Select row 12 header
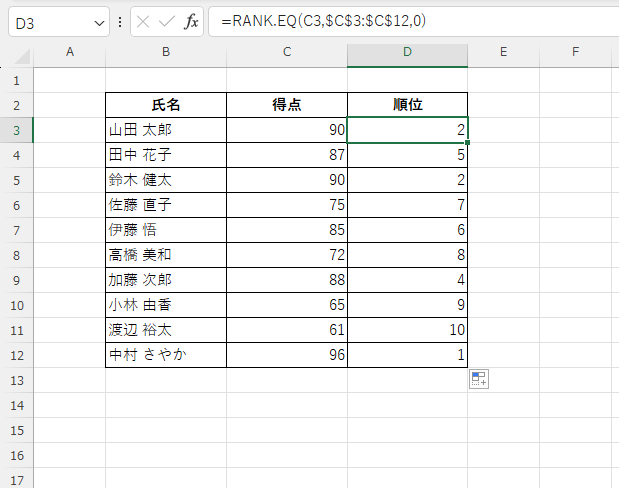The width and height of the screenshot is (619, 488). point(17,355)
